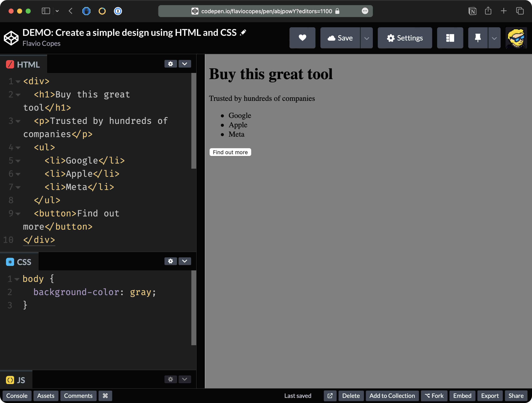Toggle the Safari sidebar
The image size is (532, 403).
tap(46, 11)
